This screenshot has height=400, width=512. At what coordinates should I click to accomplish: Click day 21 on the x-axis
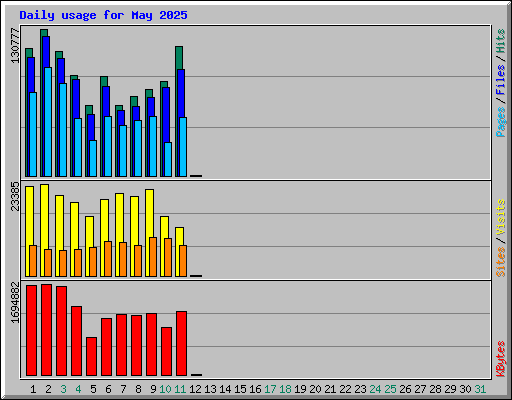click(330, 389)
